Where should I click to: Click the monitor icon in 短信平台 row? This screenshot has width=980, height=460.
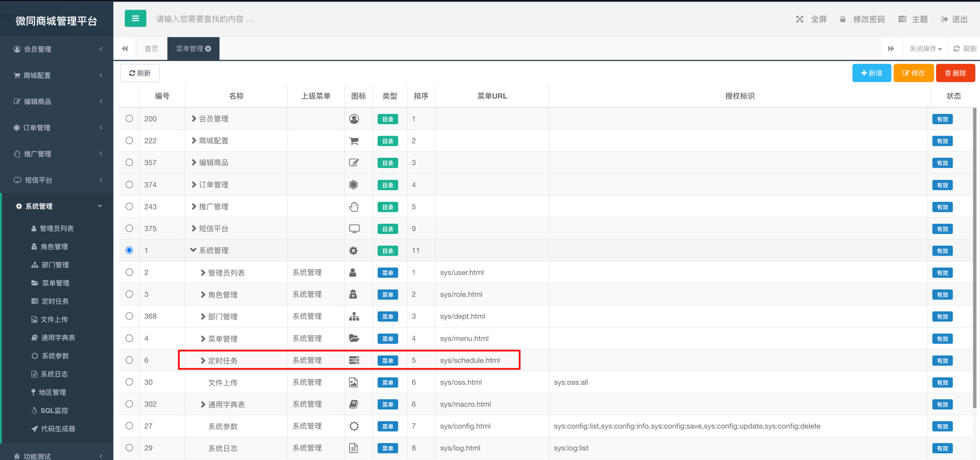354,229
